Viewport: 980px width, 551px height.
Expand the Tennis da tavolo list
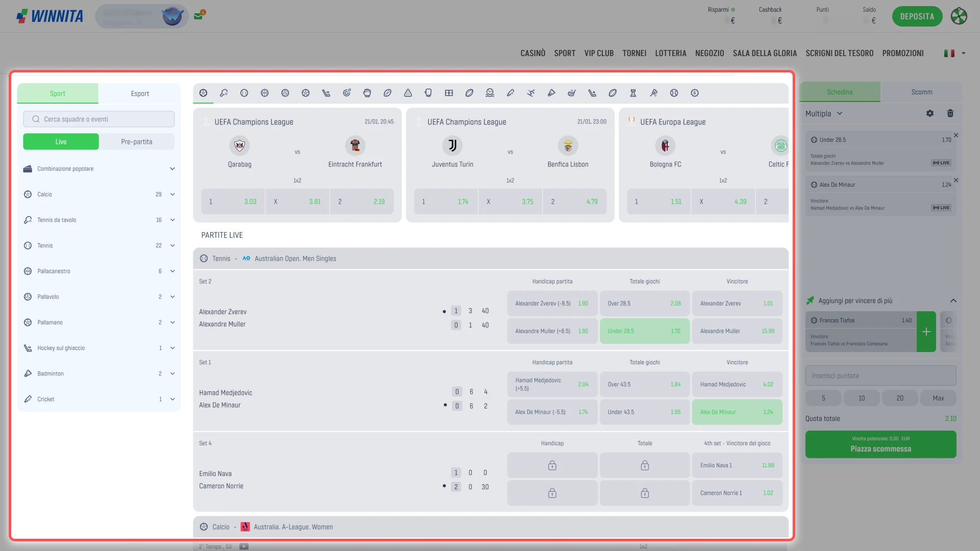tap(99, 220)
